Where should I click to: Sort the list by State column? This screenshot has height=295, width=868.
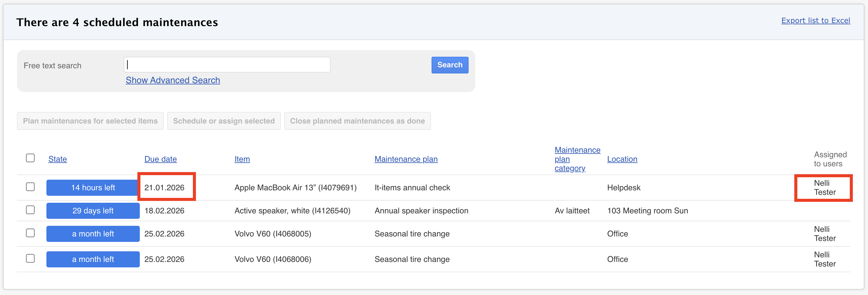[x=58, y=159]
